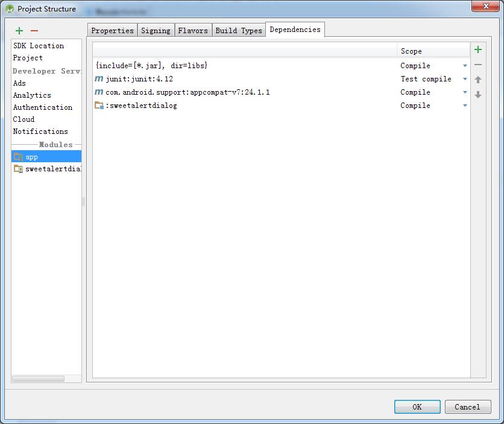Screen dimensions: 504x424
Task: Close the Project Structure dialog
Action: pos(486,6)
